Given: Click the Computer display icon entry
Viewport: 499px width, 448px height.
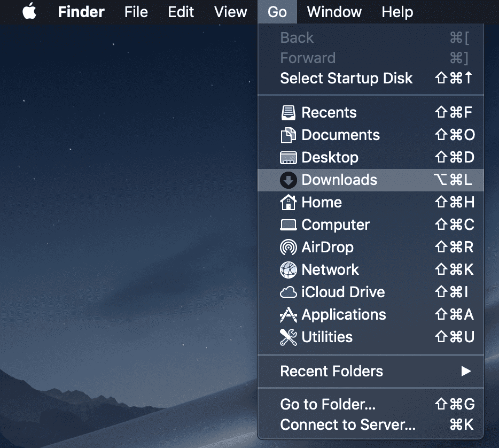Looking at the screenshot, I should pos(335,225).
